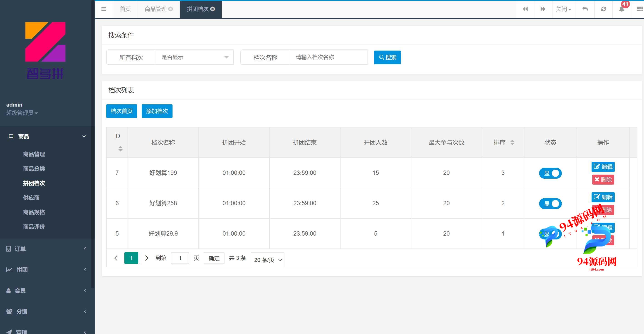Click the 商品 sidebar laptop icon

click(x=11, y=137)
